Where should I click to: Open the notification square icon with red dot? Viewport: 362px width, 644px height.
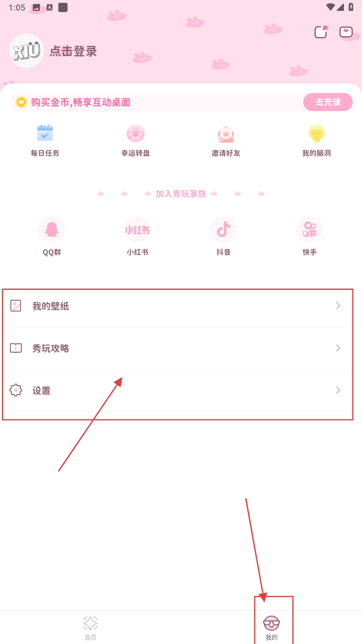[x=321, y=32]
